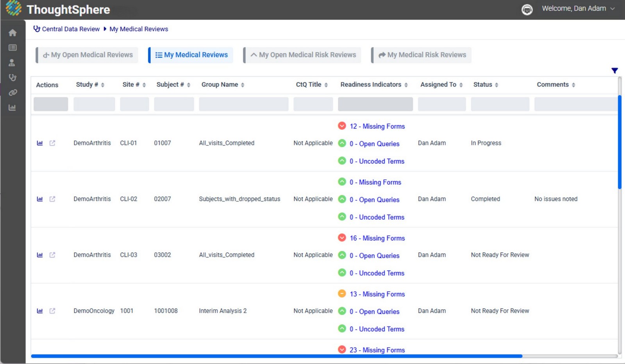
Task: Toggle the orange Missing Forms indicator for subject 1001008
Action: [x=342, y=293]
